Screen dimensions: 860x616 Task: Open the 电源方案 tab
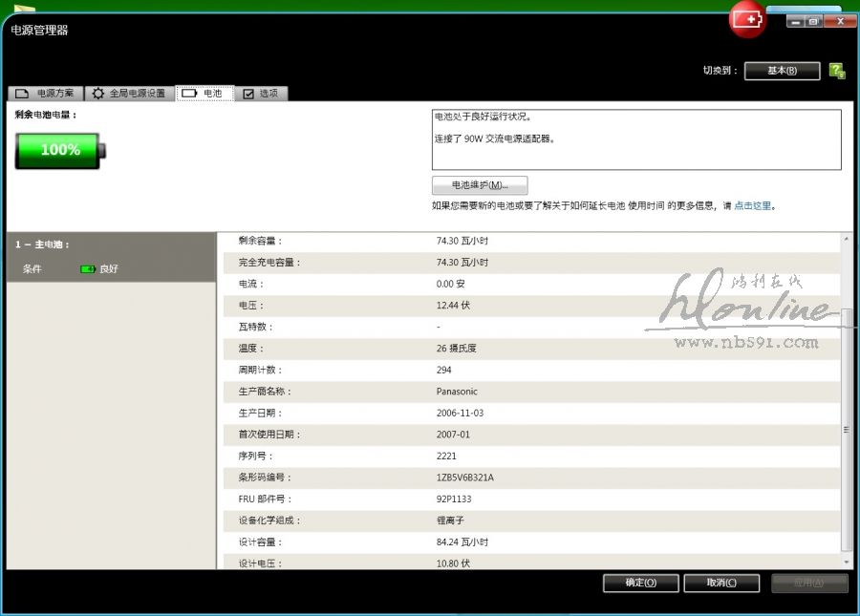pyautogui.click(x=45, y=94)
